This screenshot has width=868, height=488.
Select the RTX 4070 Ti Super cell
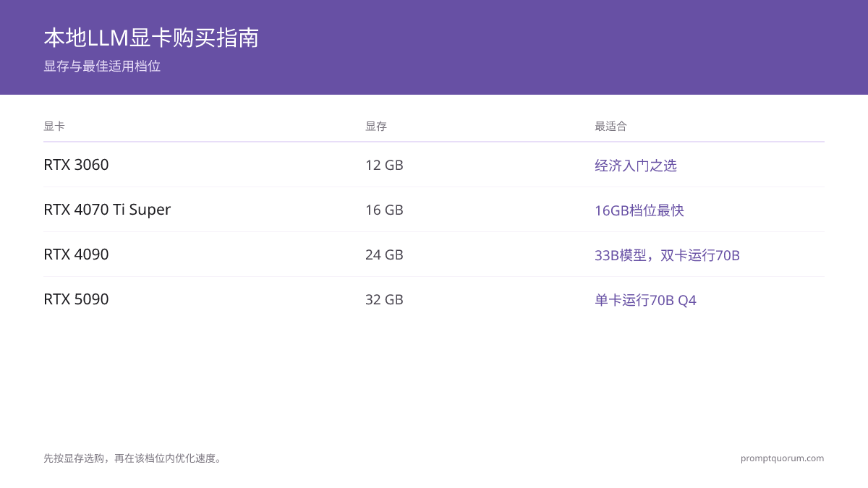point(107,210)
